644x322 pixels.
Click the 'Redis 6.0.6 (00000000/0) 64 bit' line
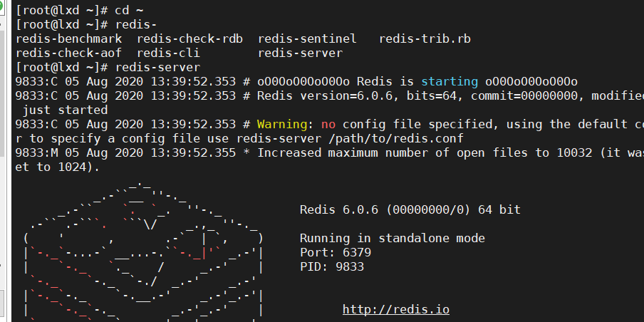coord(410,210)
